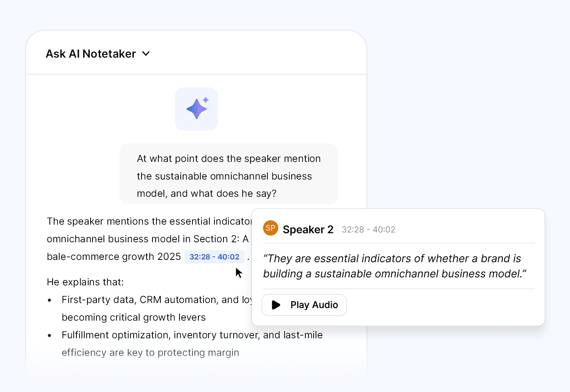
Task: Click the Ask AI Notetaker title
Action: click(91, 54)
